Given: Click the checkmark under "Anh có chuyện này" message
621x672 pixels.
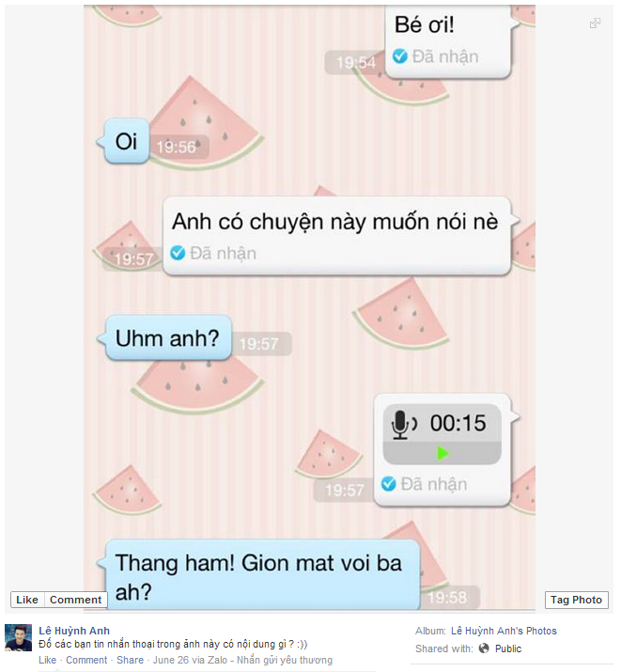Looking at the screenshot, I should tap(178, 253).
